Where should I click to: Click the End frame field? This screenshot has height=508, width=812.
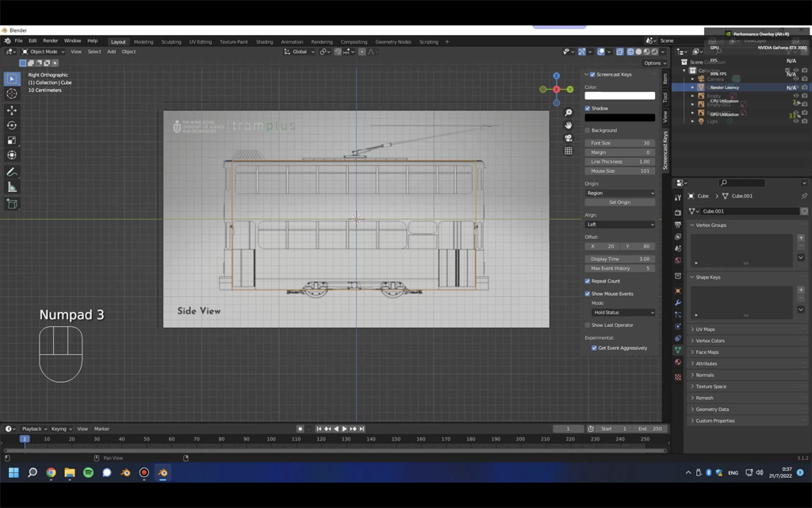[x=650, y=429]
